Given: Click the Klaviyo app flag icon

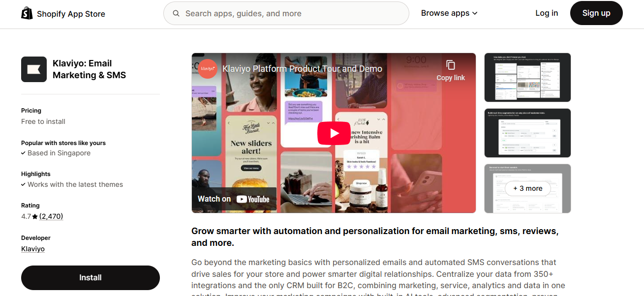Looking at the screenshot, I should coord(34,69).
